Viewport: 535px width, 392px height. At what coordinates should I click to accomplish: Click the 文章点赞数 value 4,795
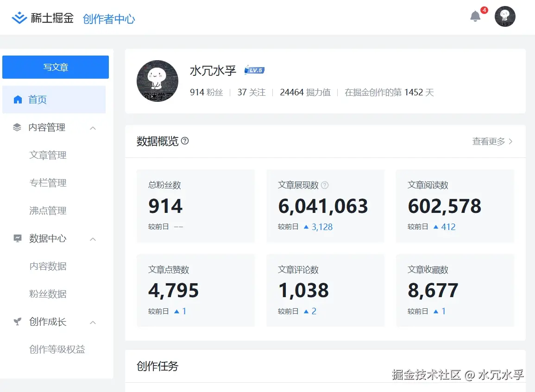pyautogui.click(x=173, y=291)
